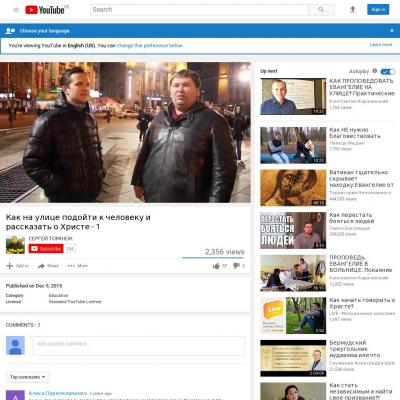The image size is (400, 400).
Task: Click the Choose your language icon
Action: [x=10, y=31]
